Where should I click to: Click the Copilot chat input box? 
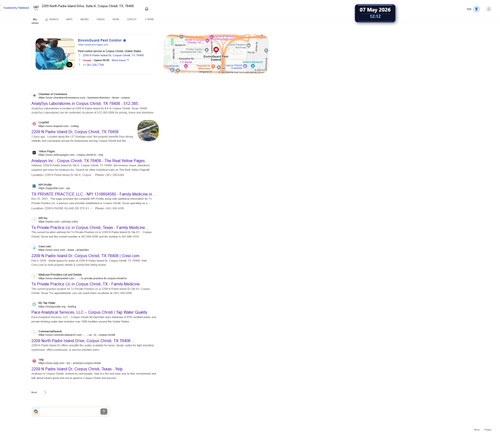pyautogui.click(x=69, y=412)
